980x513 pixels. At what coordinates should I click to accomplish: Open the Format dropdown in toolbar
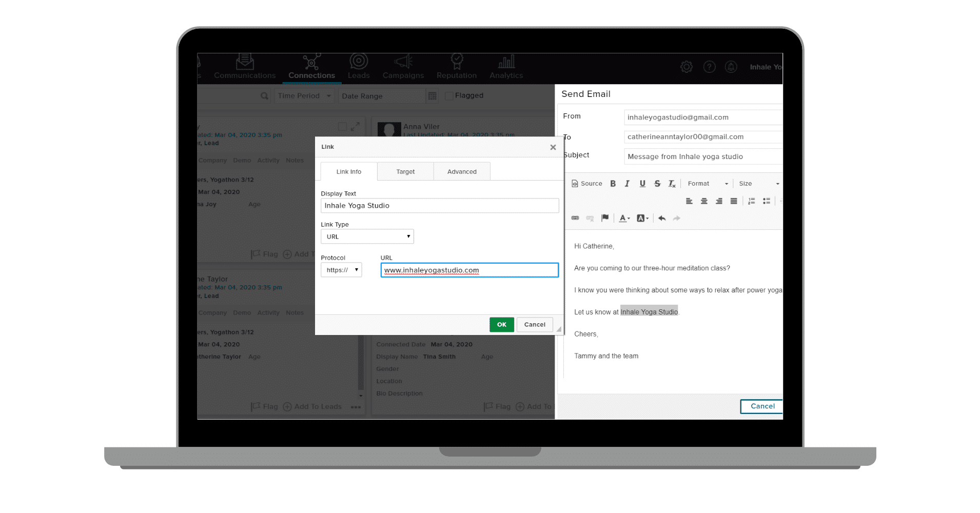coord(708,184)
